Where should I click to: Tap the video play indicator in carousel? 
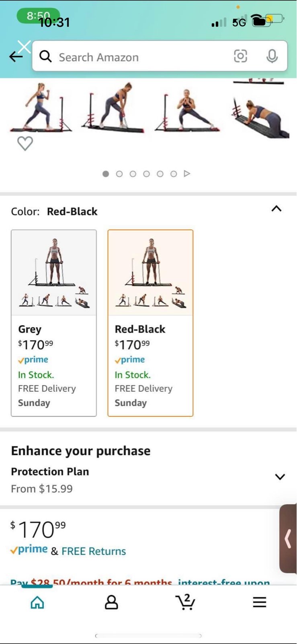coord(187,173)
